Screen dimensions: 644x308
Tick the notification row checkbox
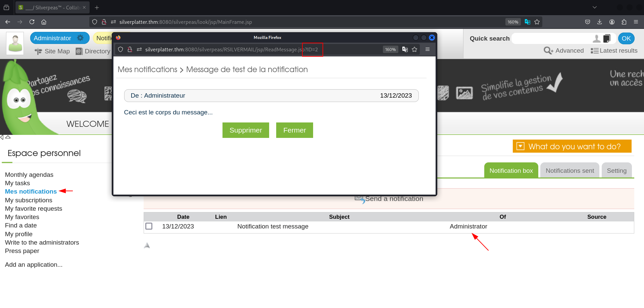pos(149,226)
